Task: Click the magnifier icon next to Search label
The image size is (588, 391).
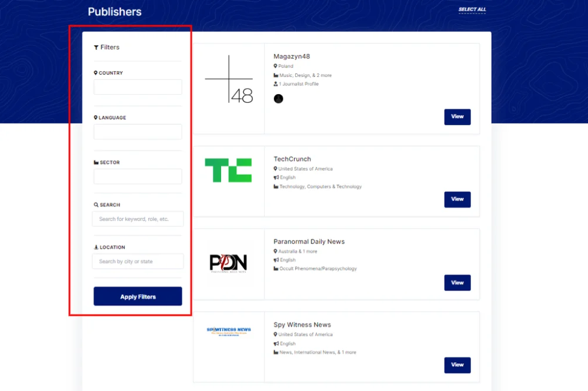Action: coord(96,205)
